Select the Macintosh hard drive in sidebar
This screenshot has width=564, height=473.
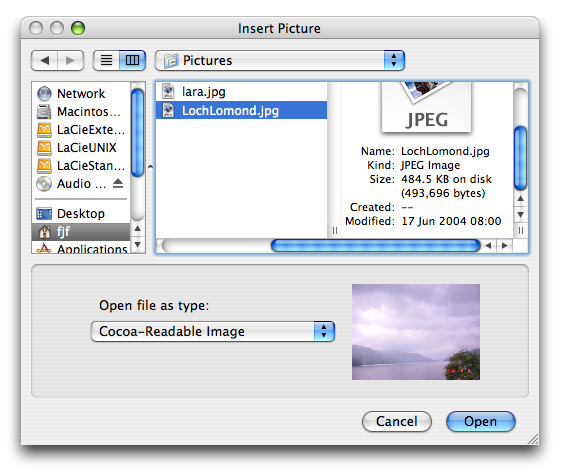[x=81, y=112]
